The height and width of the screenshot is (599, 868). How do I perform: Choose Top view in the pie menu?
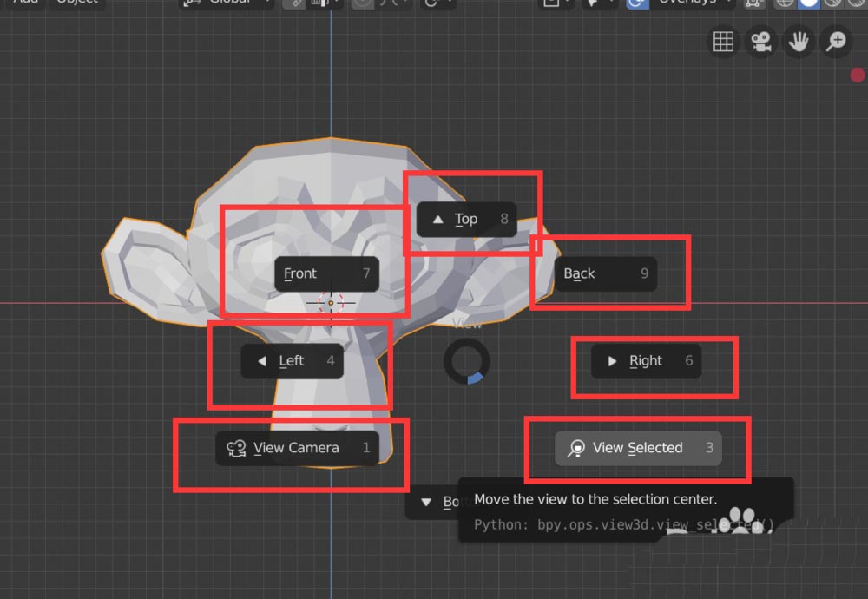(467, 220)
